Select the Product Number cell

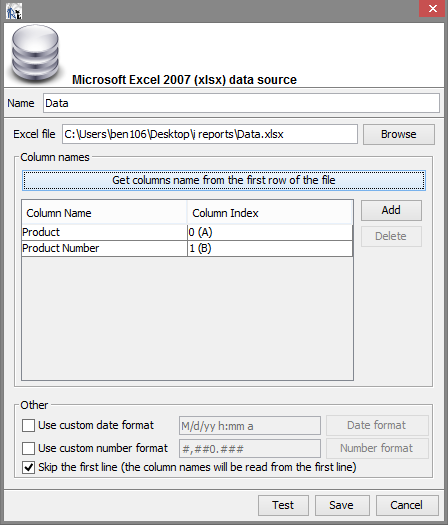tap(104, 248)
